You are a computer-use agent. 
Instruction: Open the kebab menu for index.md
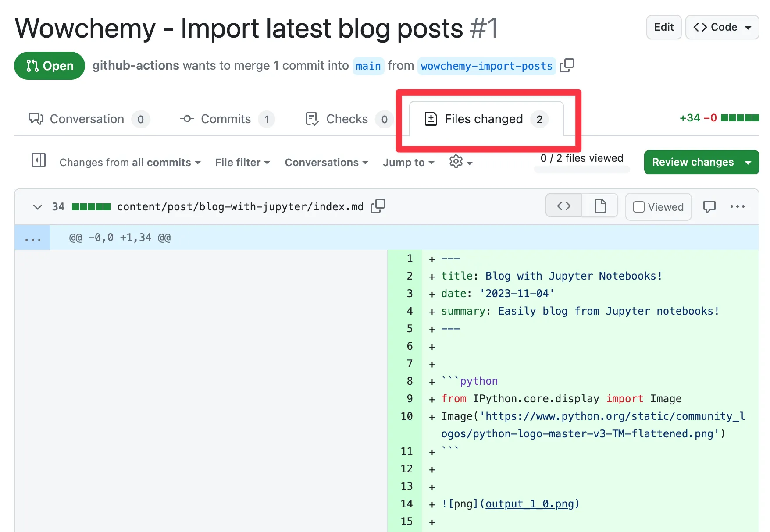738,206
